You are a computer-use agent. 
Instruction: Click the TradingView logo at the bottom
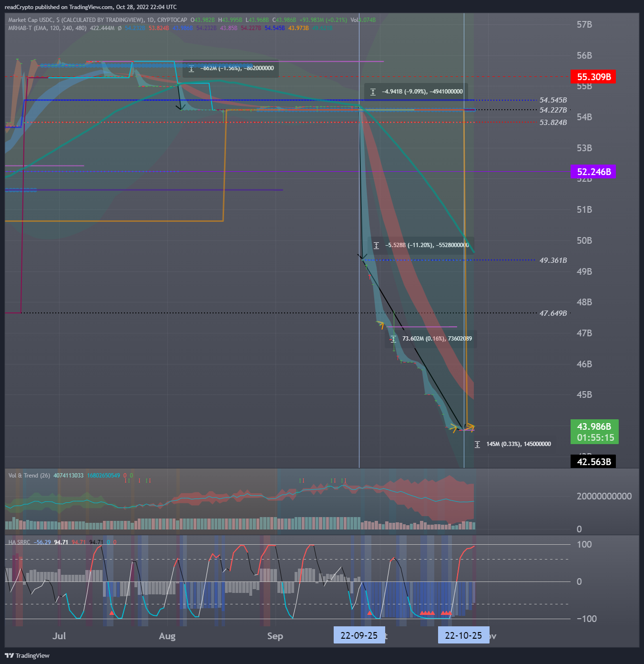coord(27,655)
